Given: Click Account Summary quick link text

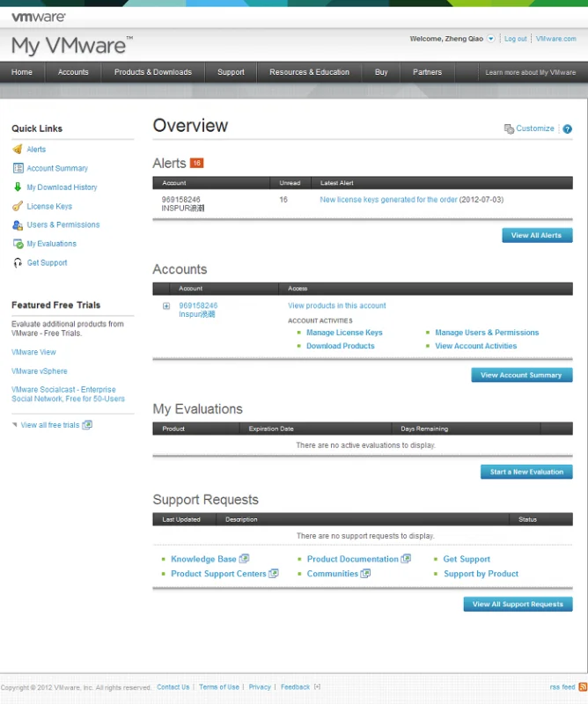Looking at the screenshot, I should tap(57, 168).
